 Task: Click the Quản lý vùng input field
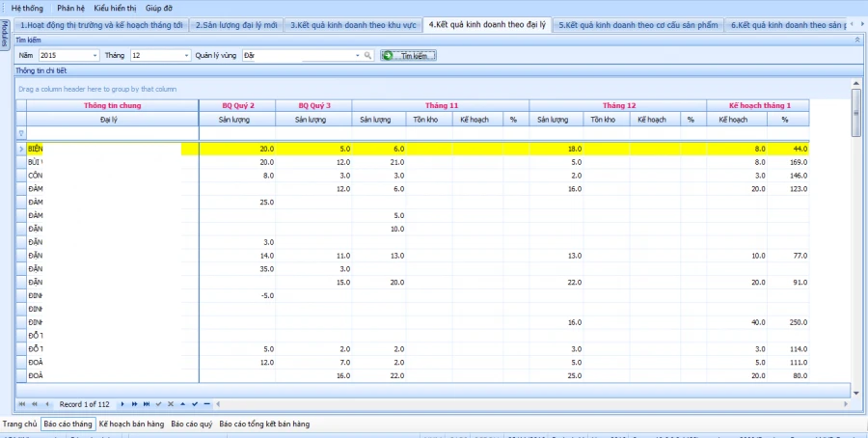tap(298, 55)
